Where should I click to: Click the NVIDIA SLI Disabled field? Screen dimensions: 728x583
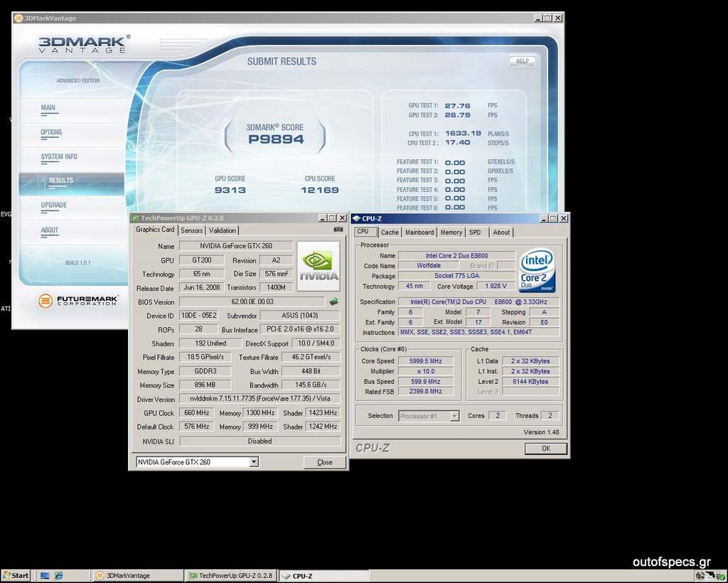coord(259,442)
